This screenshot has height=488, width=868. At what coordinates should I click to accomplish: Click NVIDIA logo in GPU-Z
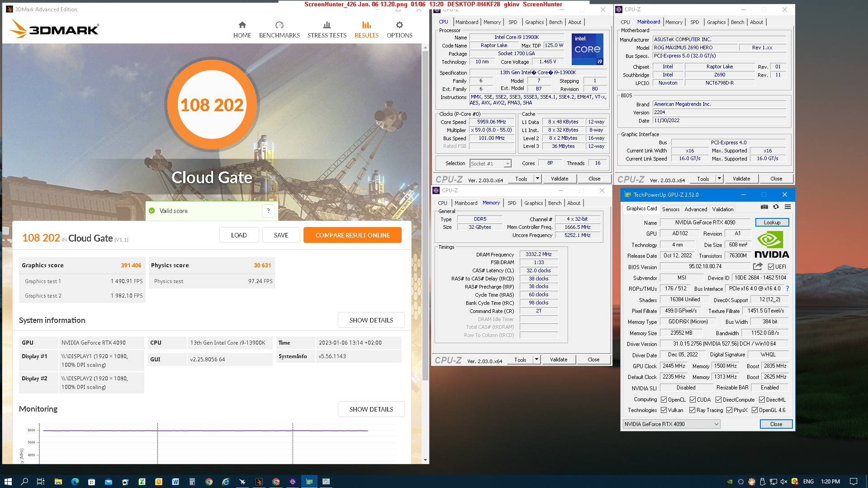771,244
